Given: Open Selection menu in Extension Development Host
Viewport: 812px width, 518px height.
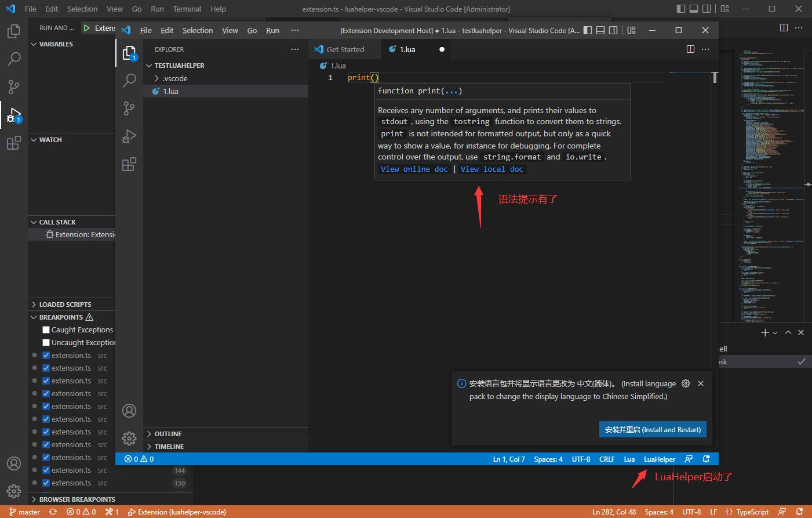Looking at the screenshot, I should 198,30.
